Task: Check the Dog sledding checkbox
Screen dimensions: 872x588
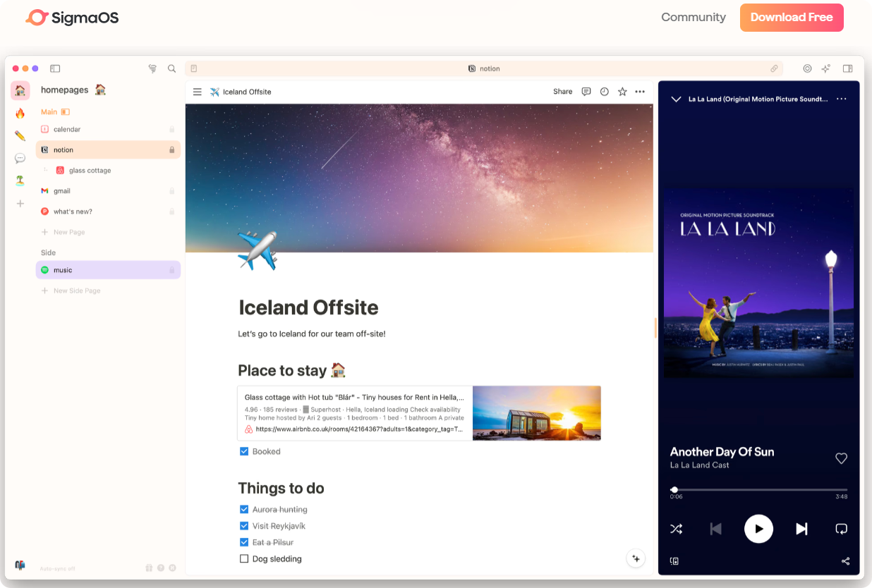Action: 244,559
